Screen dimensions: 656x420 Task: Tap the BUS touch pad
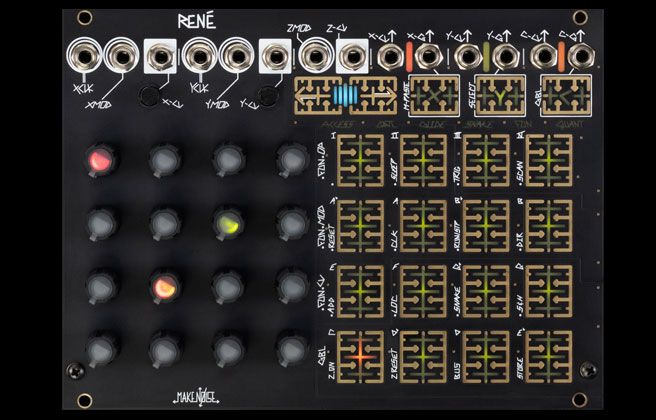click(486, 357)
